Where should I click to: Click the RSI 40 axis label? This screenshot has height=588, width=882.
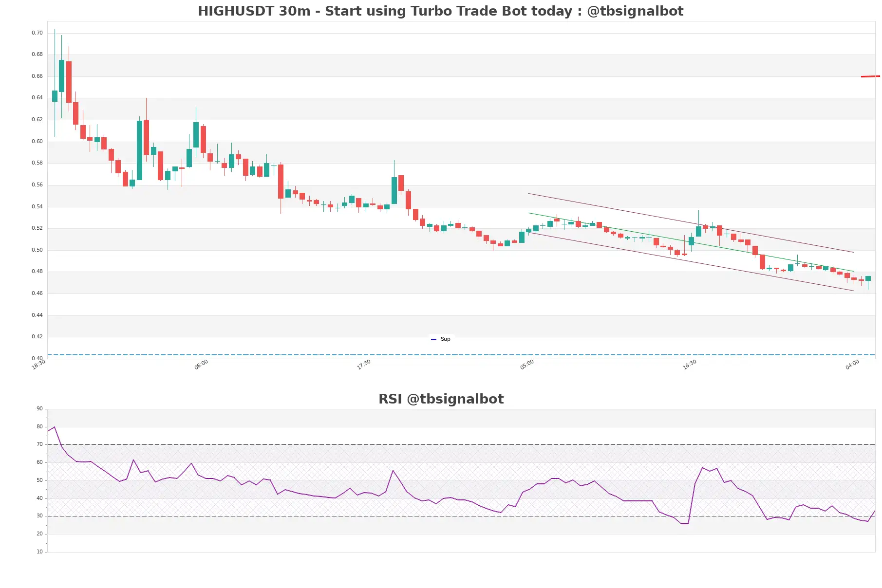(39, 498)
